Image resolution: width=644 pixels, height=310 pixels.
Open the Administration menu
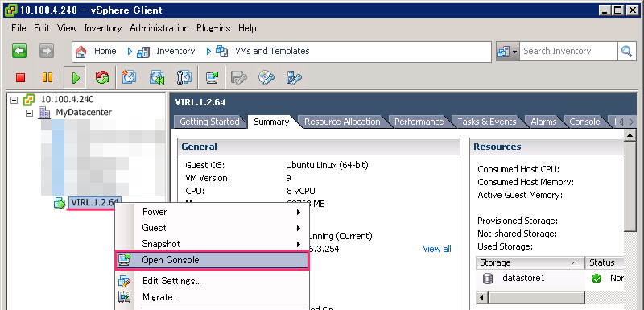tap(159, 28)
